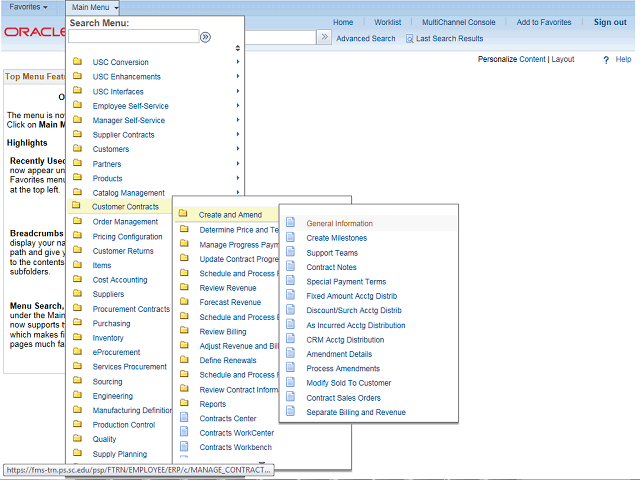Click the Help question mark icon
The height and width of the screenshot is (480, 640).
[606, 60]
